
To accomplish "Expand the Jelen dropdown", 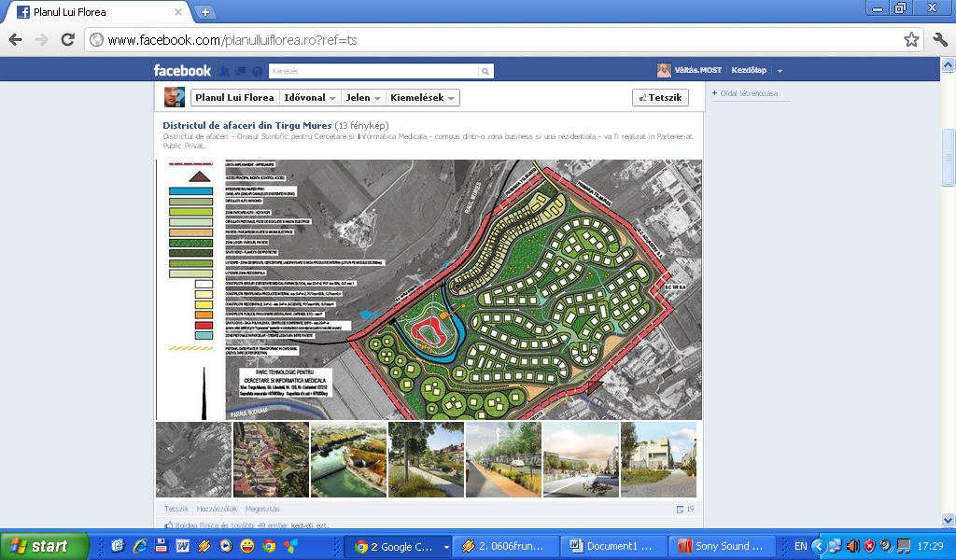I will tap(363, 98).
